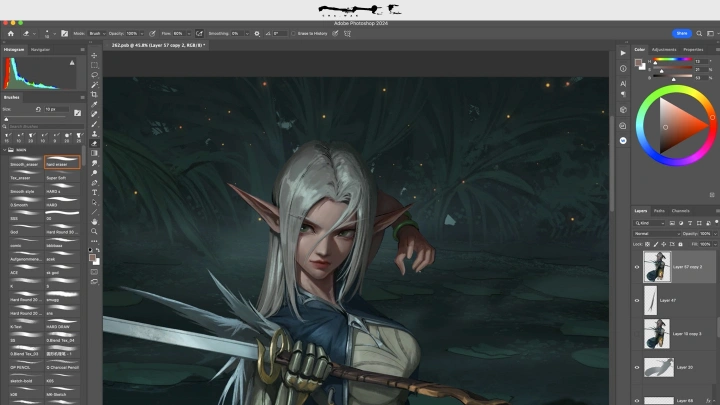Open the Edit Toolbar three-dots menu
The height and width of the screenshot is (405, 720).
click(x=94, y=241)
